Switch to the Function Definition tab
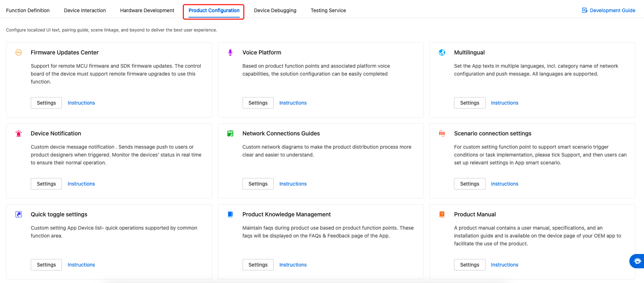The height and width of the screenshot is (283, 644). [28, 10]
